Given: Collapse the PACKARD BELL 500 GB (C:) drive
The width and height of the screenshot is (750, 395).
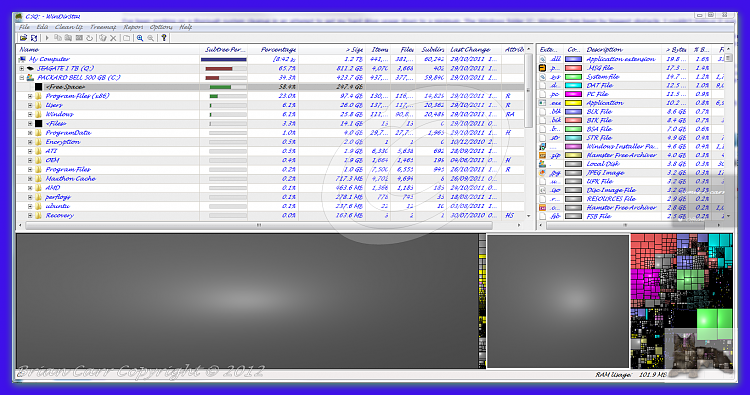Looking at the screenshot, I should tap(22, 77).
